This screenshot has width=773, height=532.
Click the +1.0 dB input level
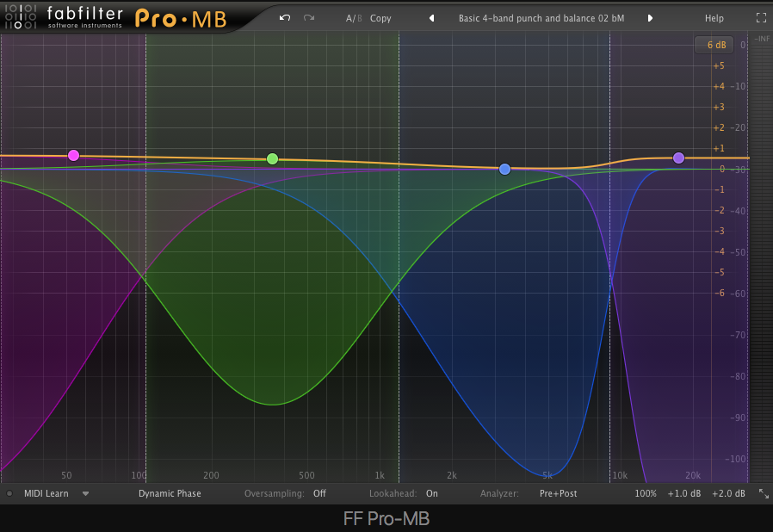683,493
